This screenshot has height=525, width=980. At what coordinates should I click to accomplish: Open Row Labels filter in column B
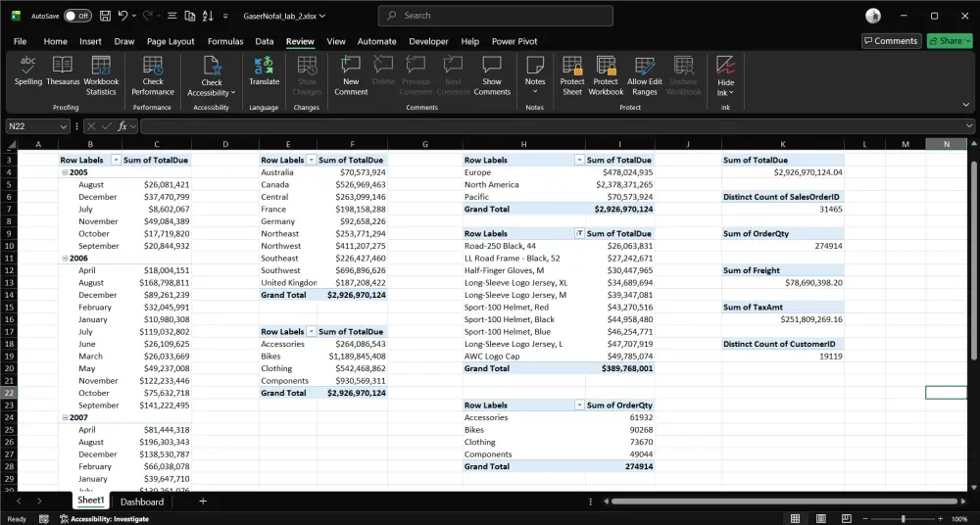coord(116,160)
